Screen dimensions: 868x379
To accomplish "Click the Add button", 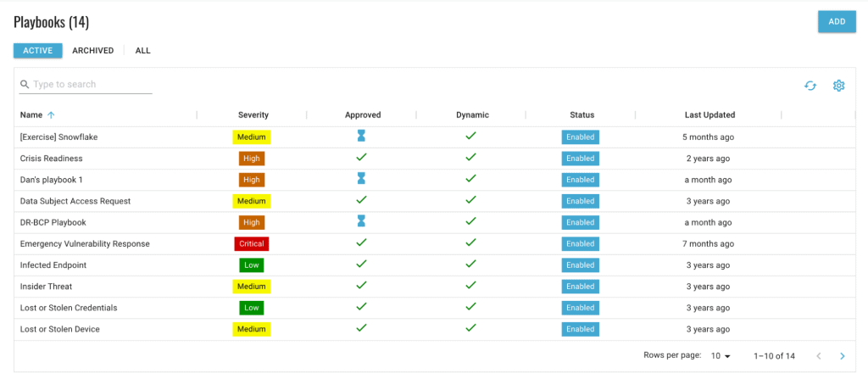I will (x=837, y=21).
